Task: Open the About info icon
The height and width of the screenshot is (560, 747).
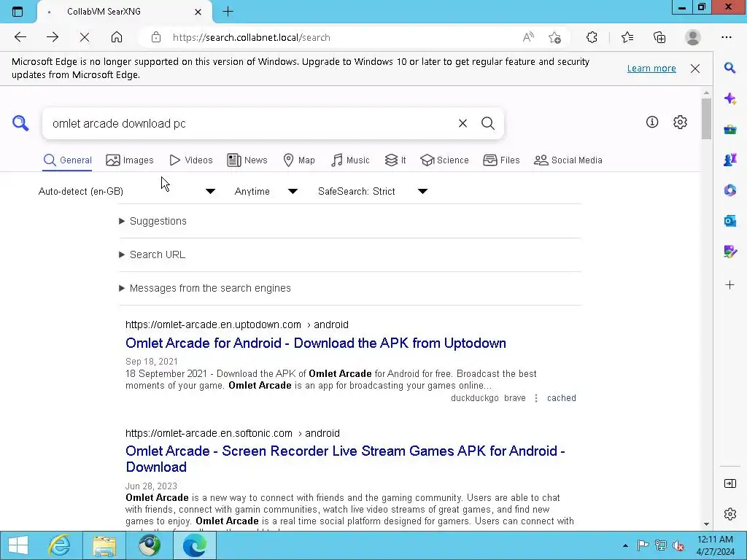Action: tap(652, 122)
